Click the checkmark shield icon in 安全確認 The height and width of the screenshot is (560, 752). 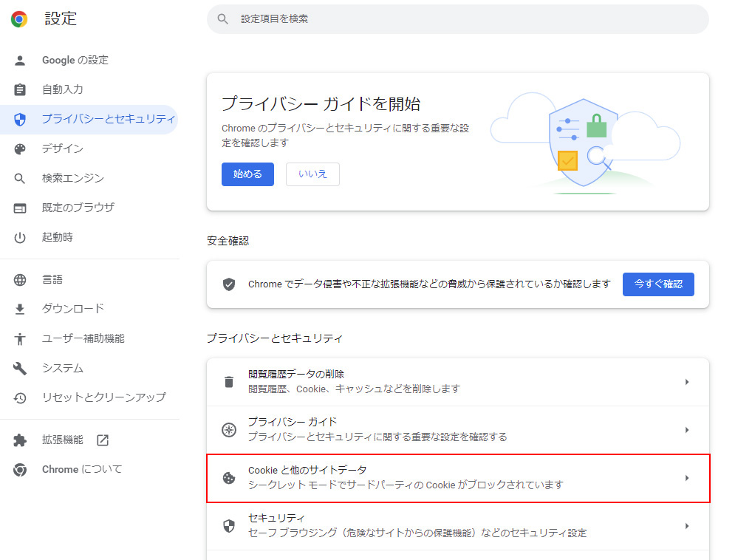[x=229, y=284]
